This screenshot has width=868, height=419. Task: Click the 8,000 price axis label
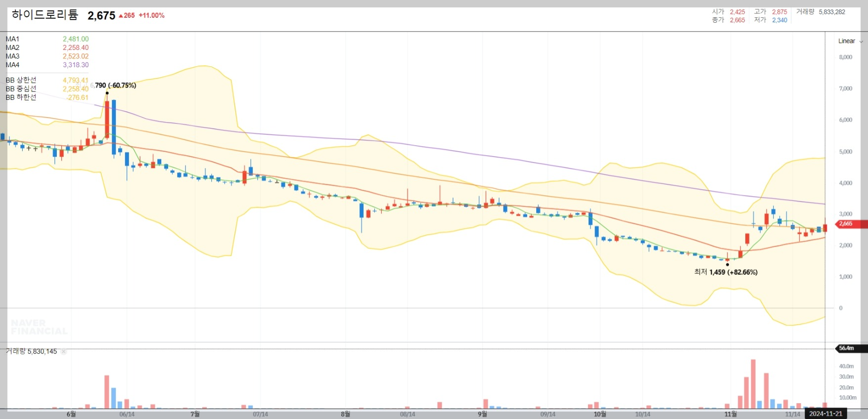(x=846, y=57)
